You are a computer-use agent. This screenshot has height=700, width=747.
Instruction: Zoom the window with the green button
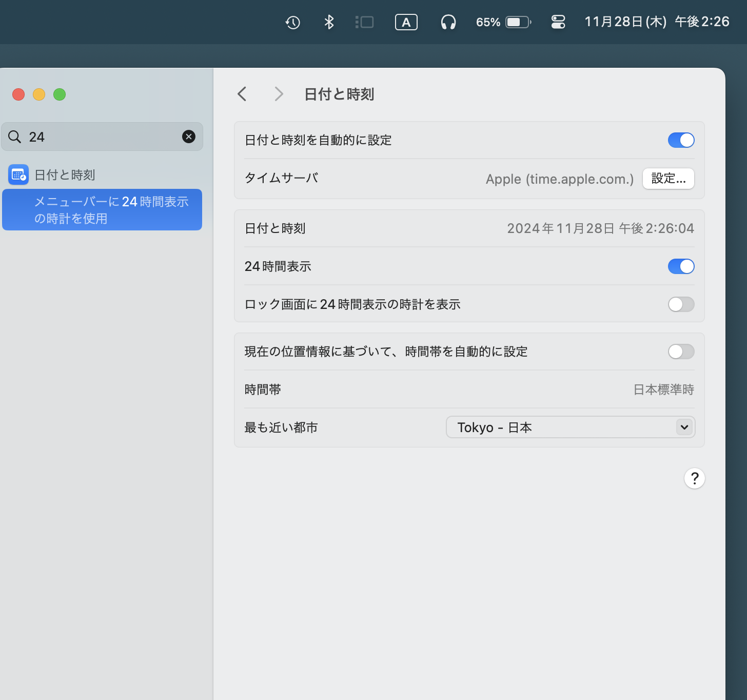pyautogui.click(x=60, y=94)
